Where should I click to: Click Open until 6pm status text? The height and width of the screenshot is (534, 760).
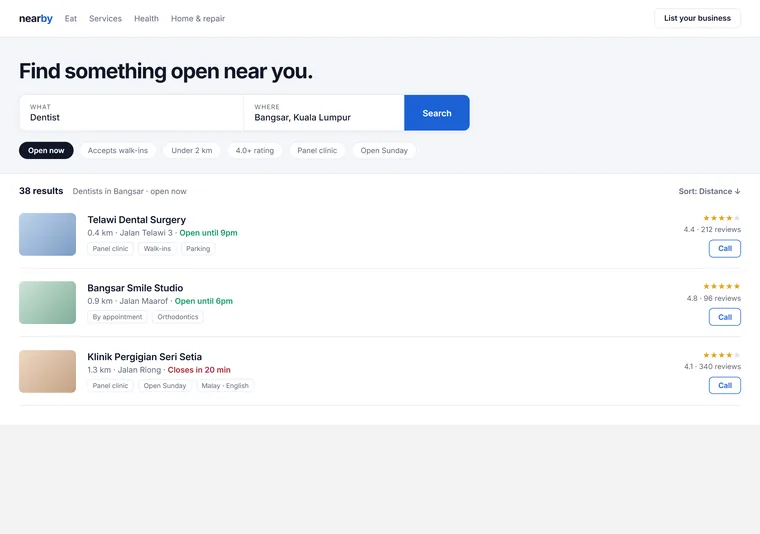click(x=204, y=301)
